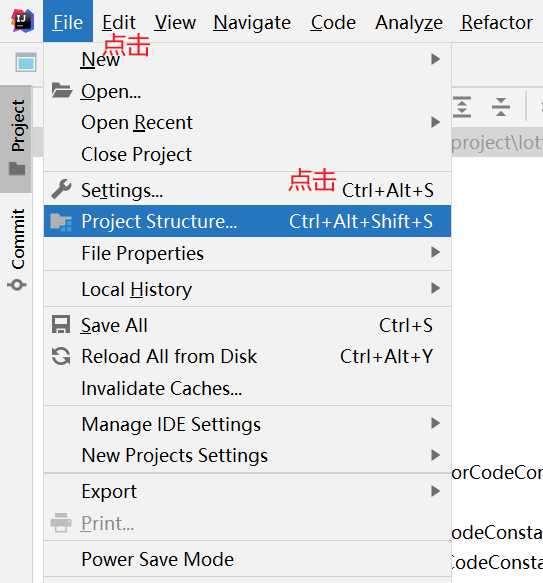This screenshot has height=583, width=543.
Task: Select Export menu item
Action: 247,491
